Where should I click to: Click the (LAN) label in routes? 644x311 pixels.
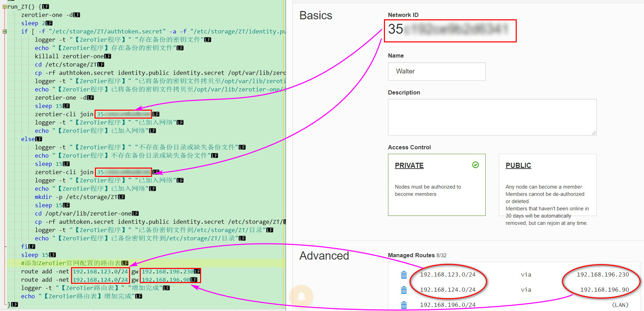point(620,305)
